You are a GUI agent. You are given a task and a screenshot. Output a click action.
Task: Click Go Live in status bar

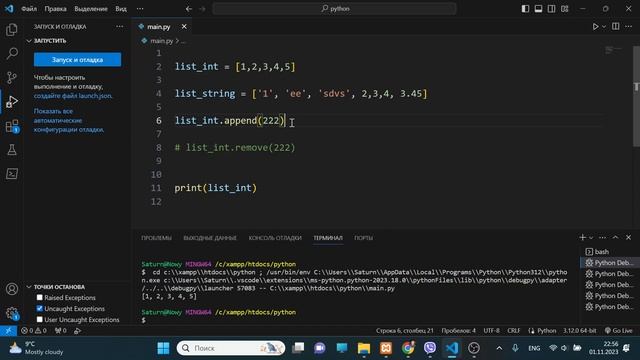[619, 331]
